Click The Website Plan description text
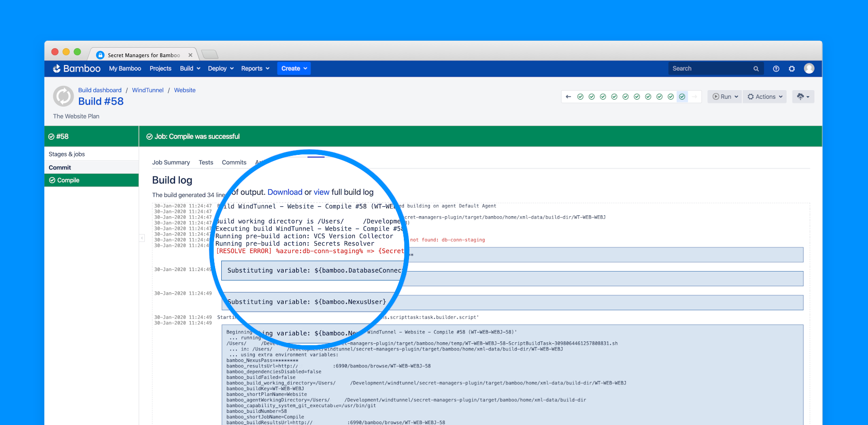 coord(76,116)
